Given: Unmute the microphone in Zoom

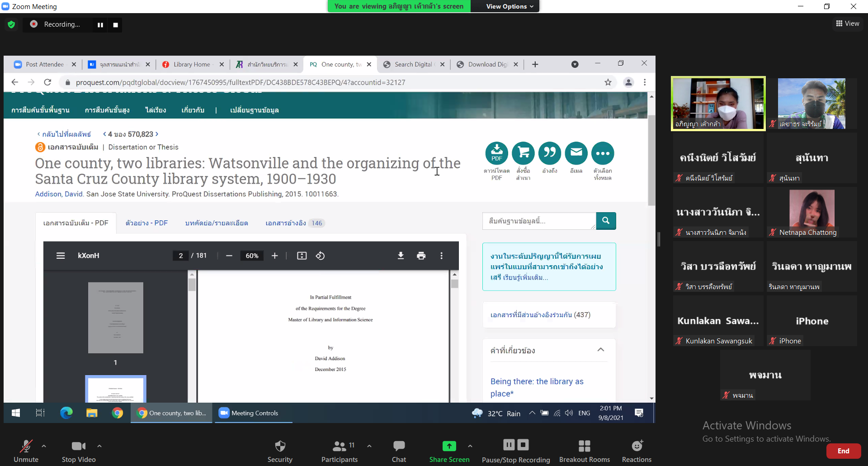Looking at the screenshot, I should [26, 451].
